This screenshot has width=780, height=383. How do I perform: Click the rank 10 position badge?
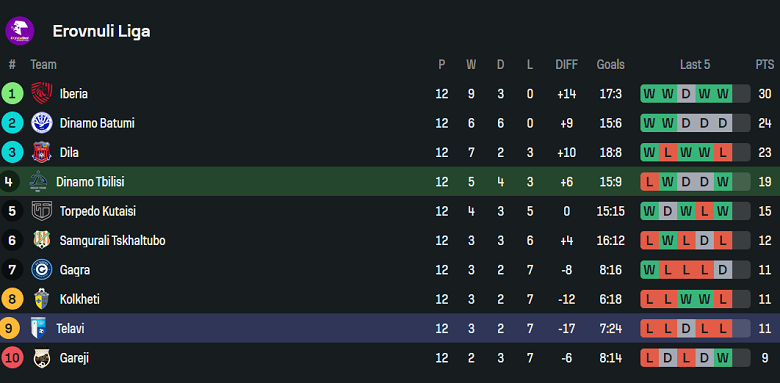click(x=12, y=358)
